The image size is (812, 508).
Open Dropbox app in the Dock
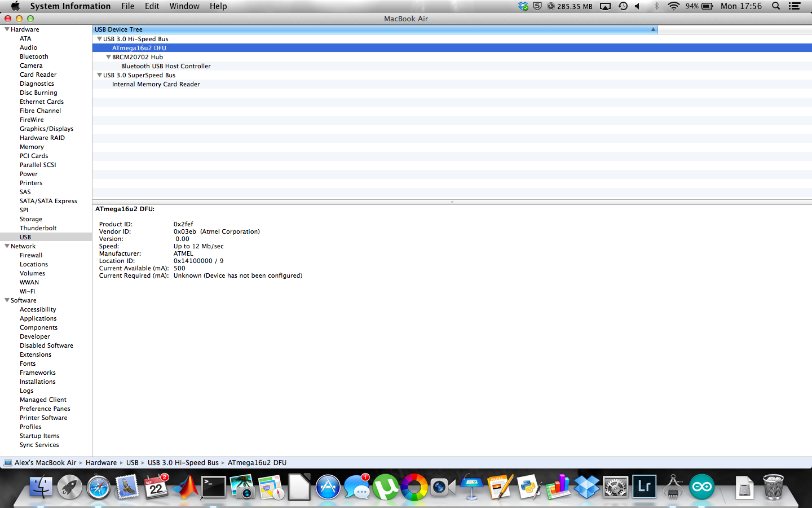click(x=587, y=487)
